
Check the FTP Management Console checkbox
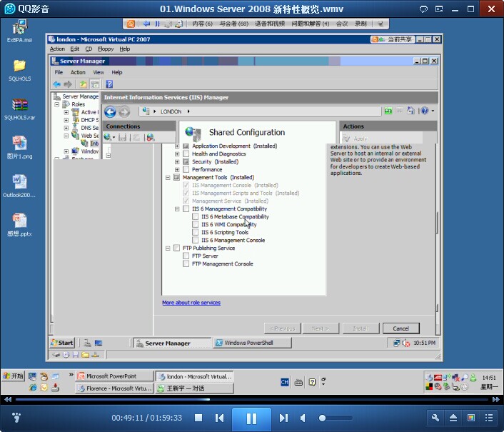coord(186,263)
